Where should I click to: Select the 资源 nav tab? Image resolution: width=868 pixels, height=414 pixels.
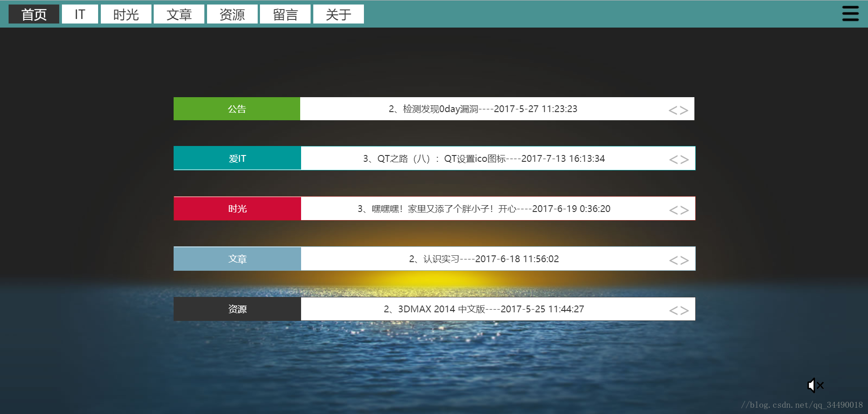tap(232, 14)
